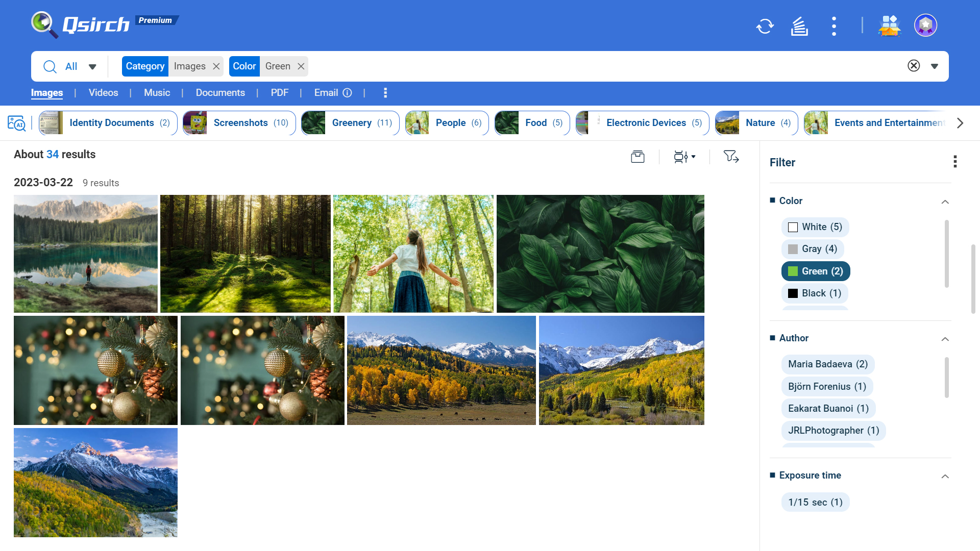Open the stacked tasks icon in header
The width and height of the screenshot is (980, 551).
coord(799,26)
